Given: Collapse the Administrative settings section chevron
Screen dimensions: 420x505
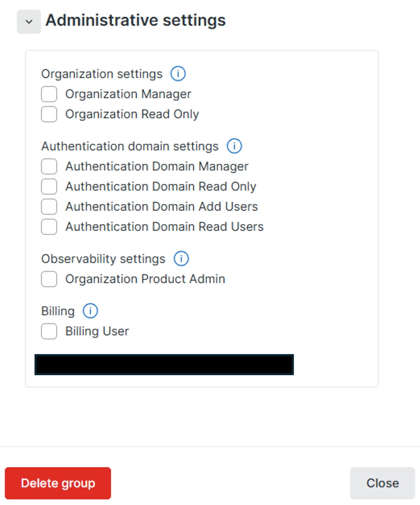Looking at the screenshot, I should point(29,22).
